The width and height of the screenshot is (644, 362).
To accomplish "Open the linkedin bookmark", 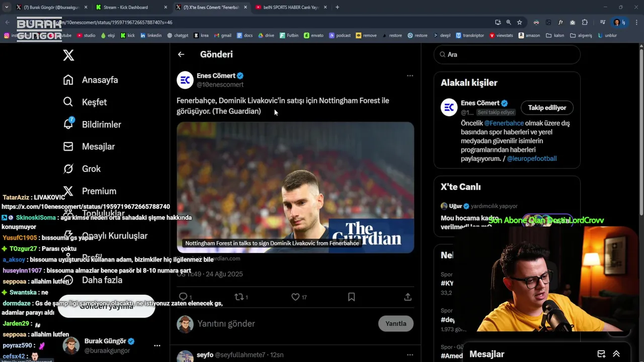I will point(151,36).
